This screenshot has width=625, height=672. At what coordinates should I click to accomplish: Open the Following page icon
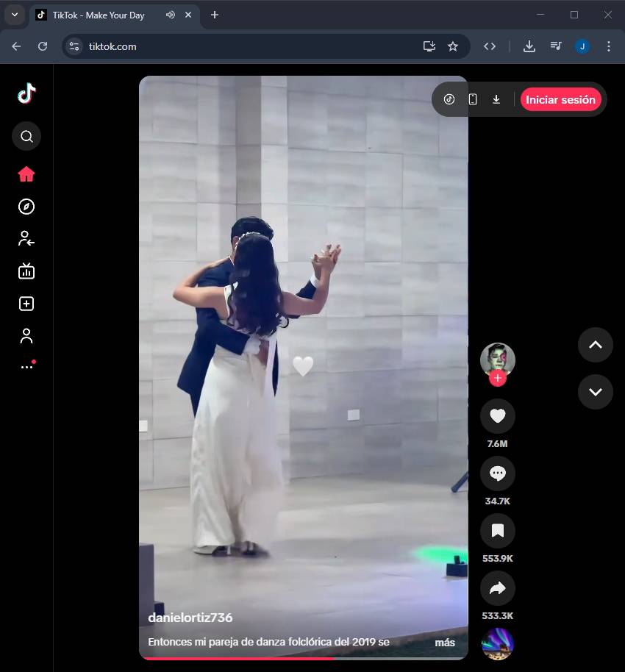[26, 239]
